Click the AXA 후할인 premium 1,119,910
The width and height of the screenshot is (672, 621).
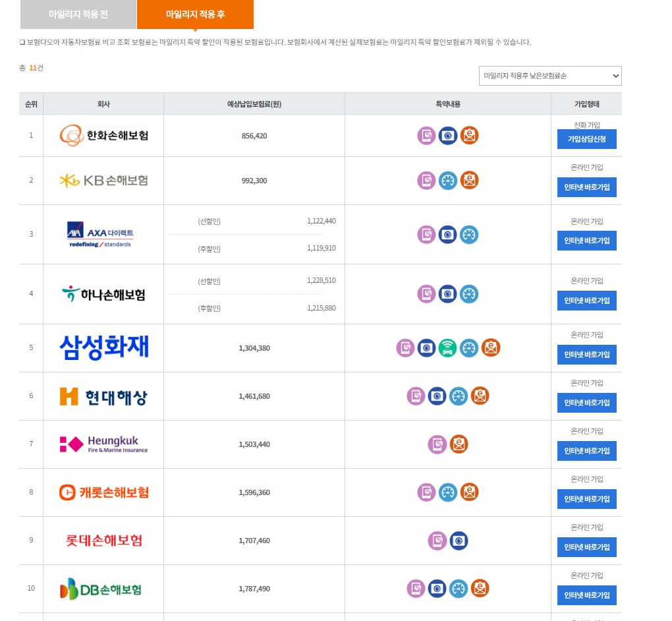322,249
